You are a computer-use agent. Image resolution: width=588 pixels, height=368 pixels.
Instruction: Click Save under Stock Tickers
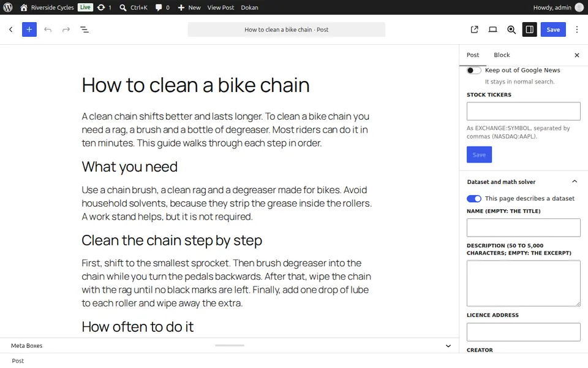pyautogui.click(x=479, y=155)
